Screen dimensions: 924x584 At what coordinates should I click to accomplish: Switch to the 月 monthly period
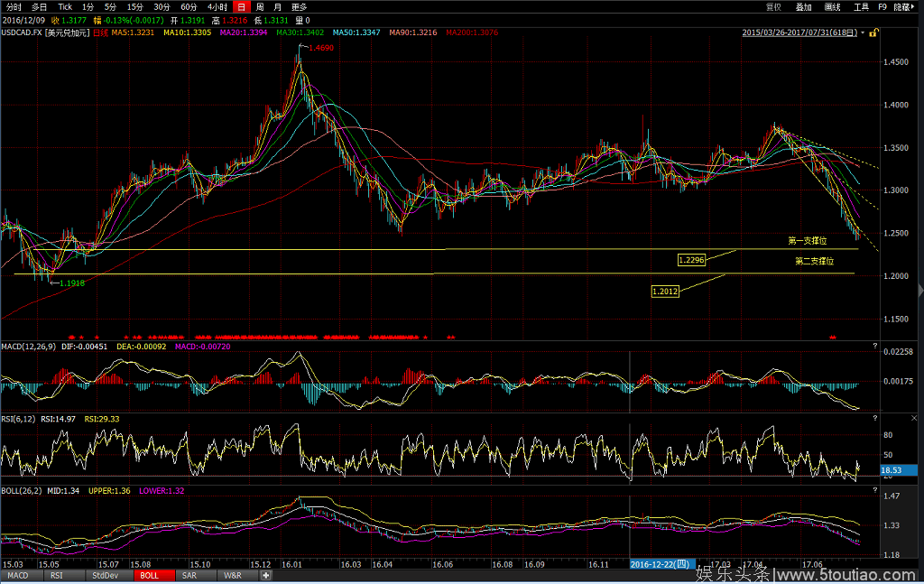tap(278, 7)
